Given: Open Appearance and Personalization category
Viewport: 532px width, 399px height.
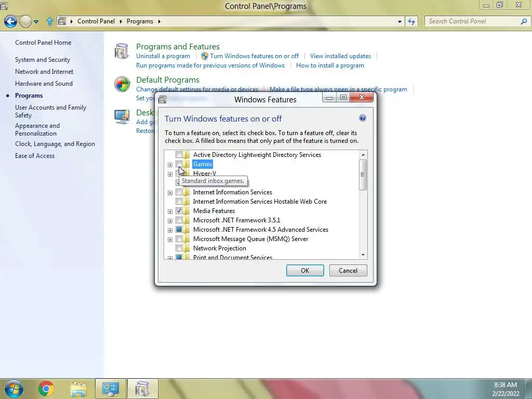Looking at the screenshot, I should 37,129.
